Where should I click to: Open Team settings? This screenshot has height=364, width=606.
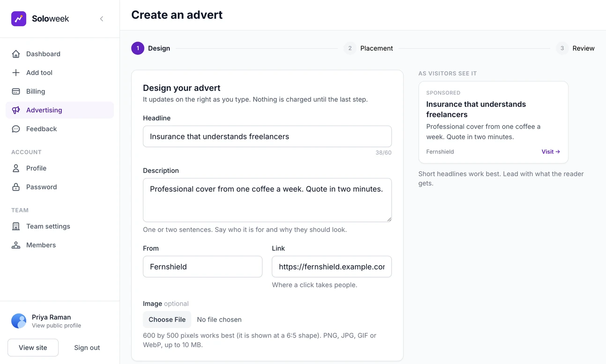[60, 226]
